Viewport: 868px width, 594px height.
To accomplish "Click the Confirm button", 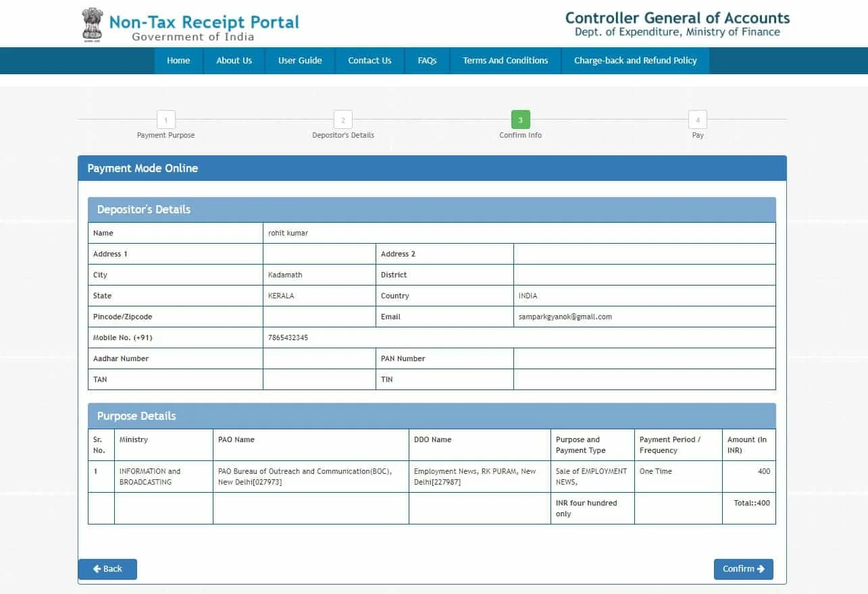I will tap(743, 569).
